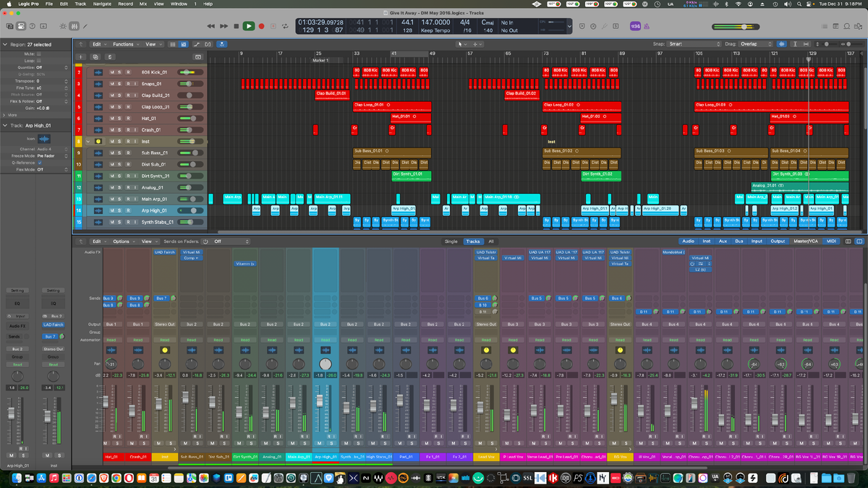Viewport: 868px width, 488px height.
Task: Toggle Mute checkbox in Region inspector
Action: pos(39,53)
